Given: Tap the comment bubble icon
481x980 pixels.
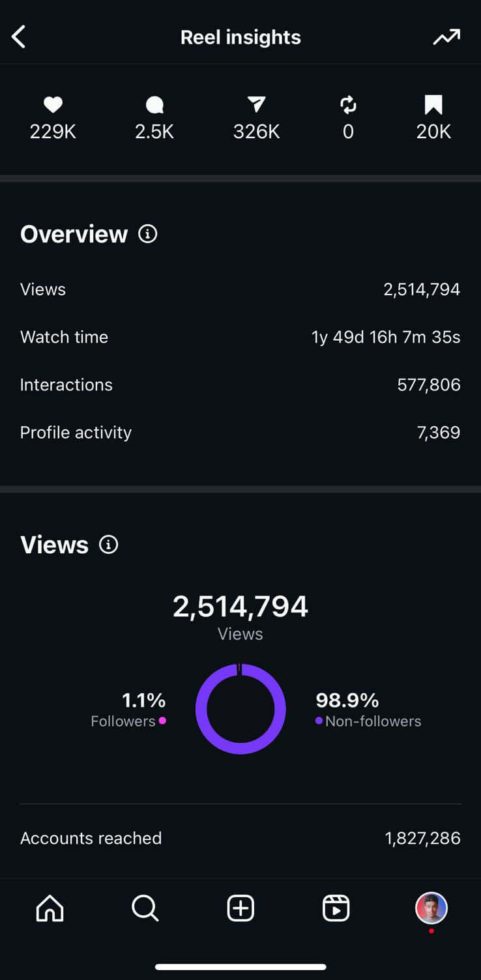Looking at the screenshot, I should pos(154,105).
